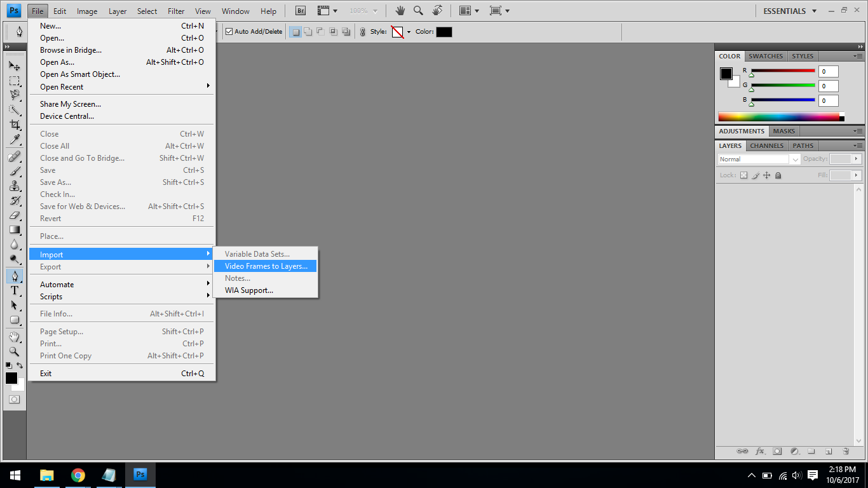The height and width of the screenshot is (488, 868).
Task: Select the Path Selection tool
Action: click(x=15, y=305)
